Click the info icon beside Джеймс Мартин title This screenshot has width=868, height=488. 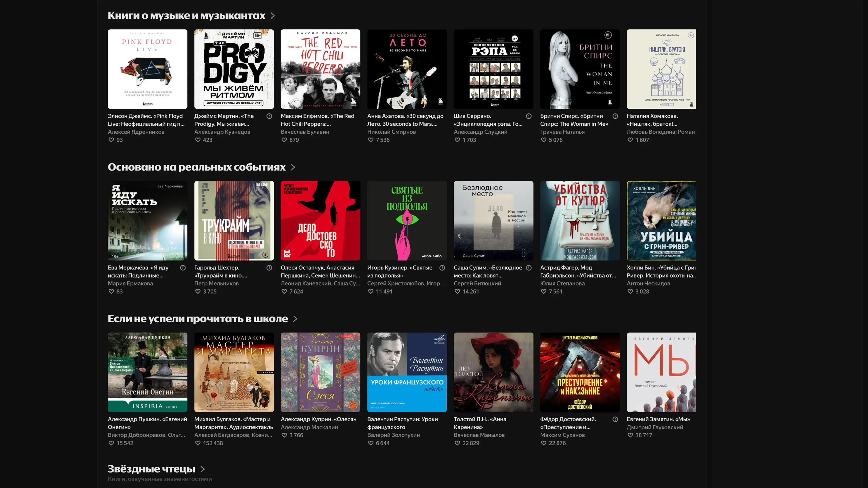coord(269,116)
